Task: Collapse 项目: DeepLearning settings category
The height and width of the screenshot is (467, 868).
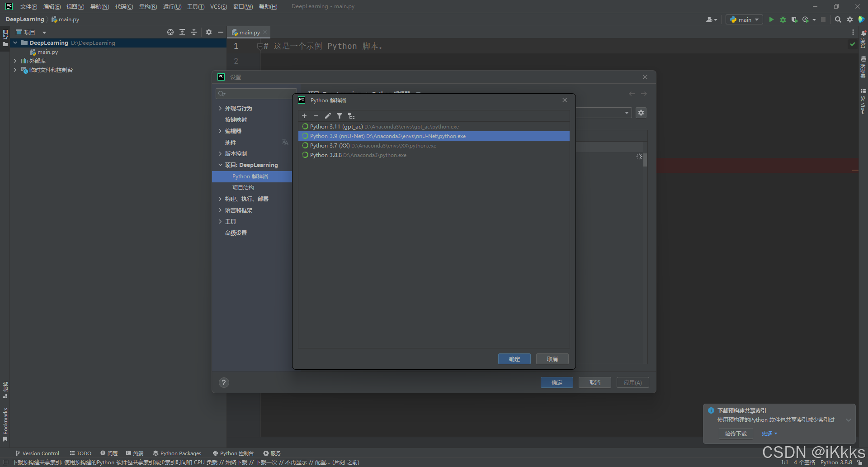Action: pos(220,165)
